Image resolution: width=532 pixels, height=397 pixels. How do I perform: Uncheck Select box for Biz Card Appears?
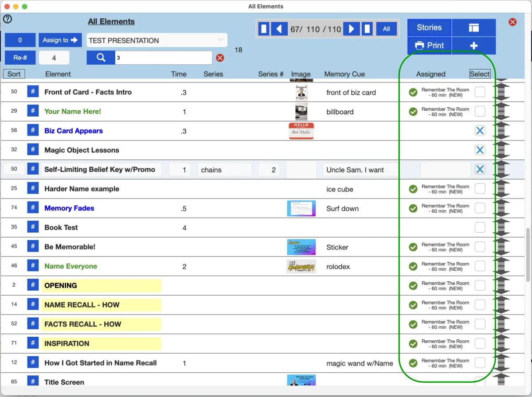480,131
